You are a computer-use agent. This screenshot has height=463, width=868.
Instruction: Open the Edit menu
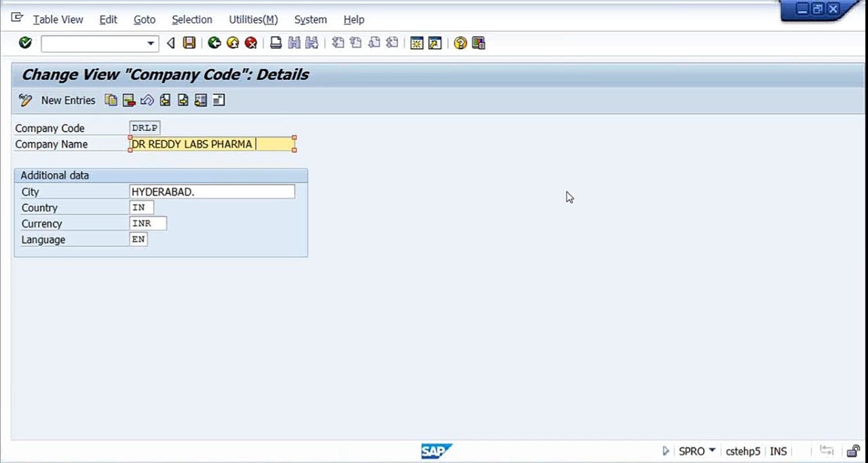pyautogui.click(x=108, y=20)
